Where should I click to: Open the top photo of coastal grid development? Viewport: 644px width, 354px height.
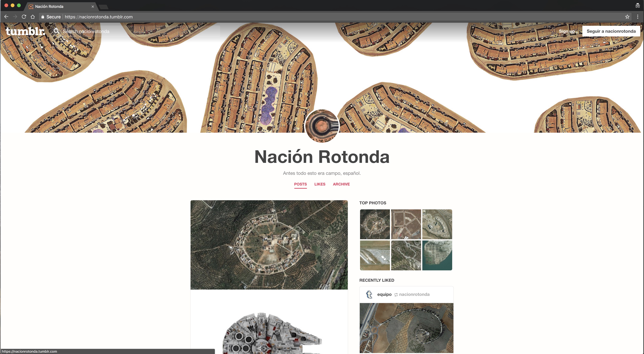437,255
